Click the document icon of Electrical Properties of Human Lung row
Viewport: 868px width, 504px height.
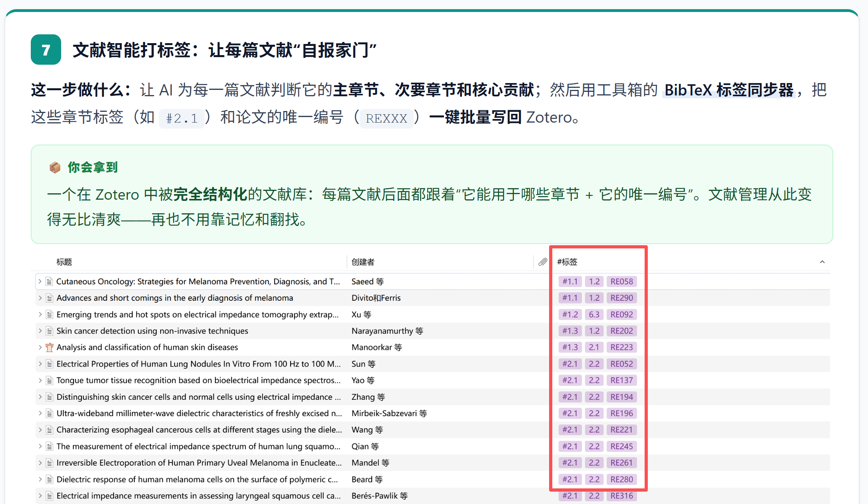click(x=49, y=364)
